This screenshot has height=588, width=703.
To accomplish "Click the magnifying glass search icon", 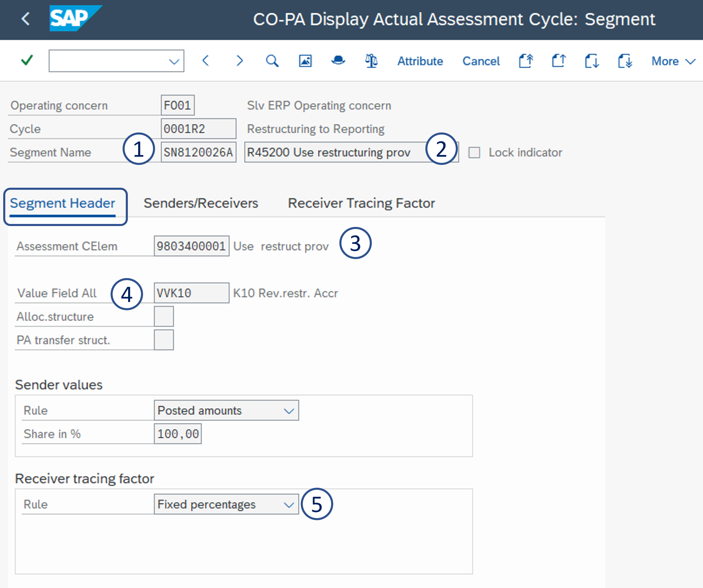I will (x=272, y=61).
